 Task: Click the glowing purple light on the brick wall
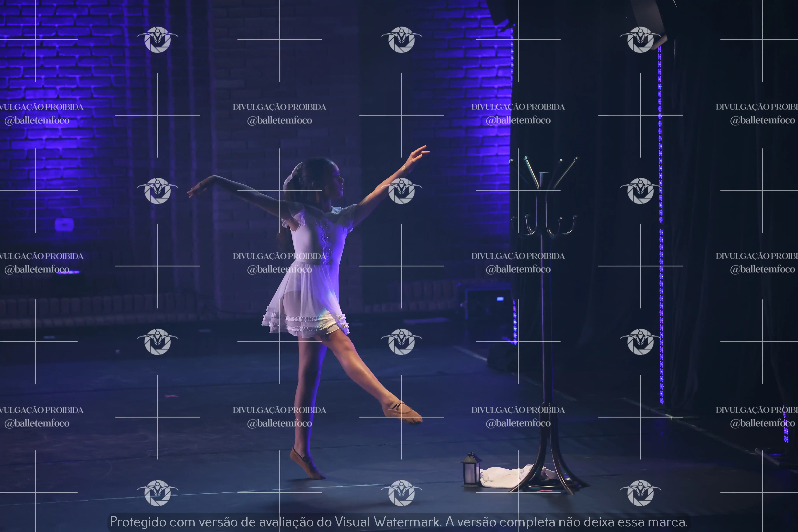[64, 224]
